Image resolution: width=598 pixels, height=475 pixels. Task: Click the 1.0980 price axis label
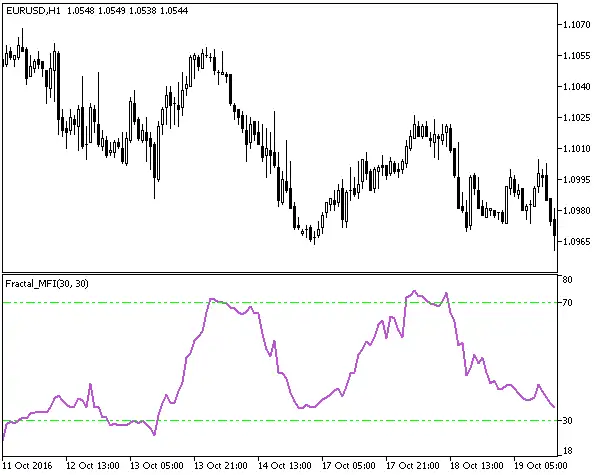point(576,211)
